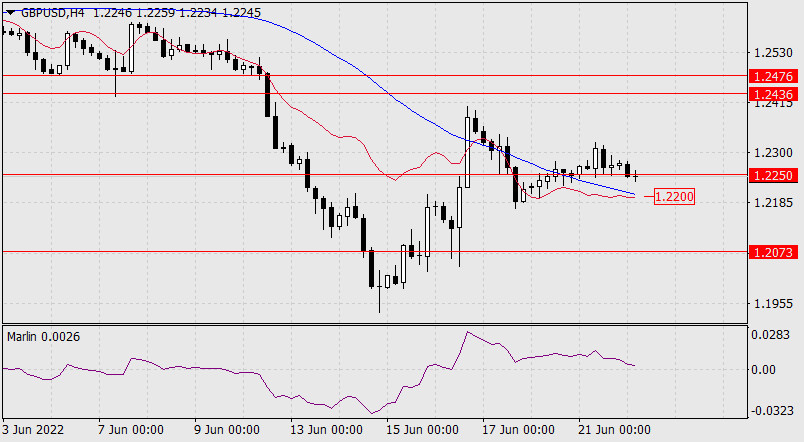Click the 1.2073 red price level label
804x442 pixels.
point(773,252)
